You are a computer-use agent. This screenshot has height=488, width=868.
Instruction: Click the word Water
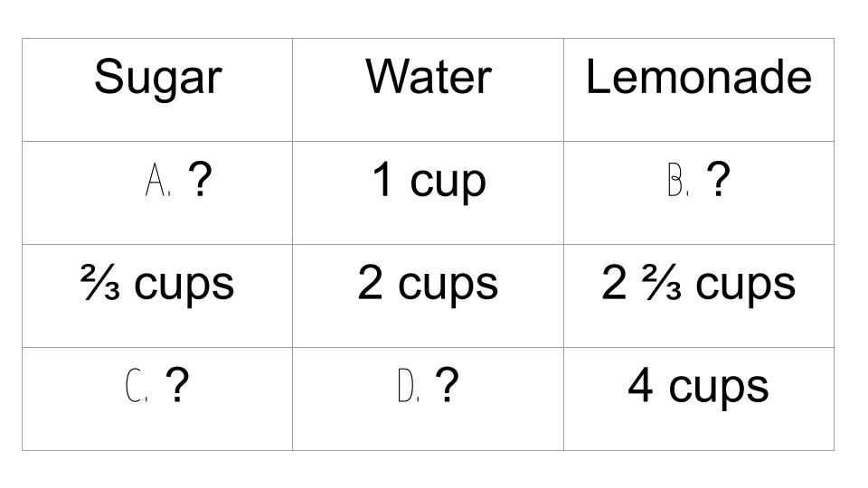[429, 76]
